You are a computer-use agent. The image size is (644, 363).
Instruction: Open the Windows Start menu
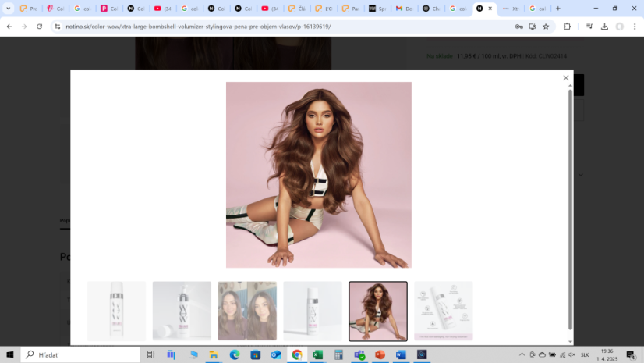10,354
